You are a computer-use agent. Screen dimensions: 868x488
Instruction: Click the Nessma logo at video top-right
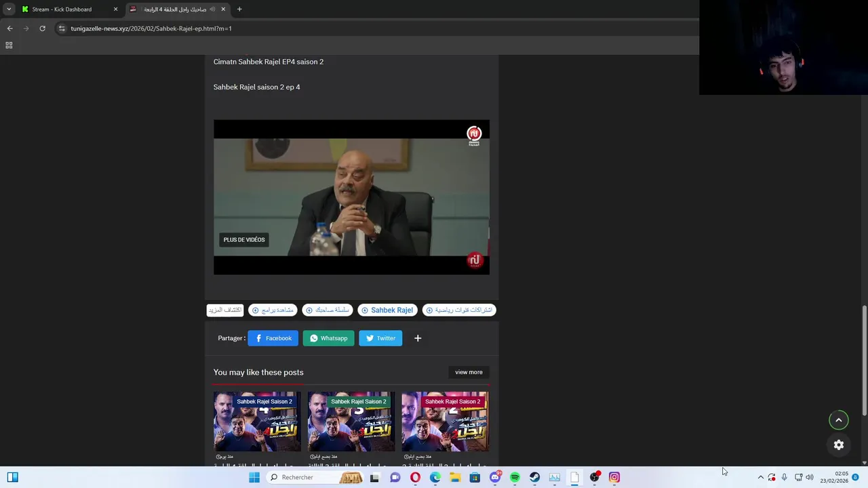[474, 134]
